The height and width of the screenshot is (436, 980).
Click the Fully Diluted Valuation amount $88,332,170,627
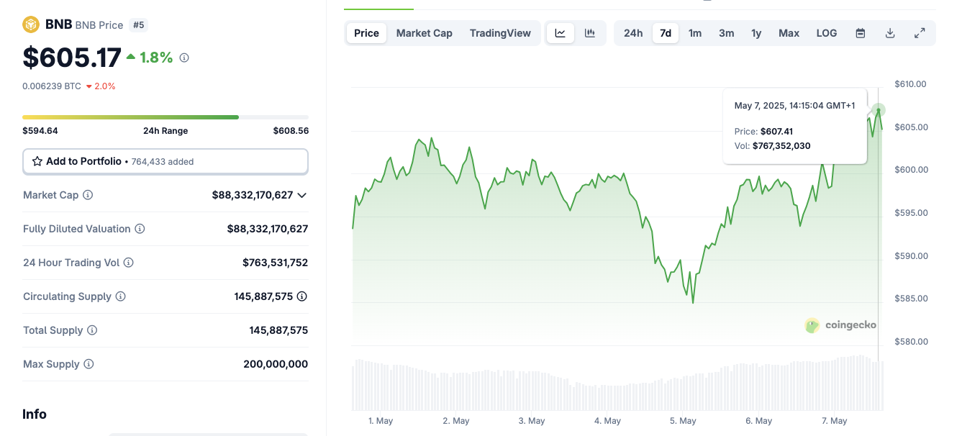tap(268, 229)
